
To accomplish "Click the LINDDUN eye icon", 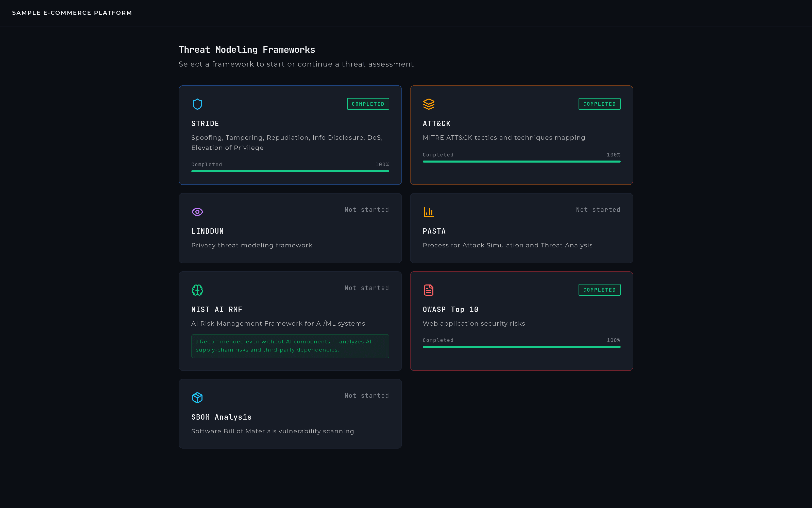I will pyautogui.click(x=197, y=212).
